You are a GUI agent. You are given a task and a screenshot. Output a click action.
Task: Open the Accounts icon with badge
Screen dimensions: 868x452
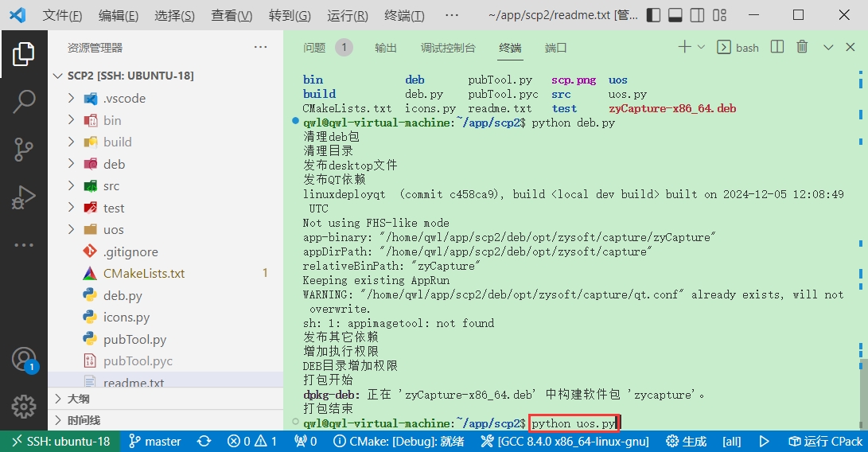coord(23,360)
